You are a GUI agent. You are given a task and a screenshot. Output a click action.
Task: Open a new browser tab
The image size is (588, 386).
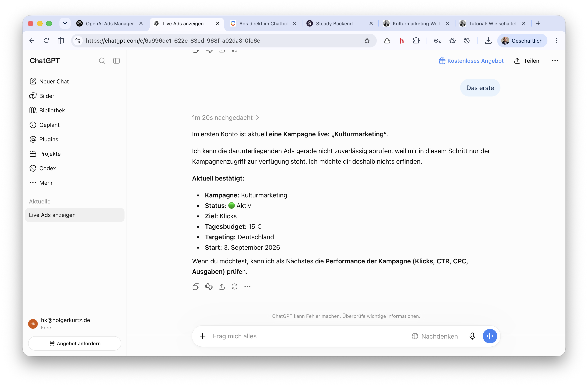[x=538, y=24]
